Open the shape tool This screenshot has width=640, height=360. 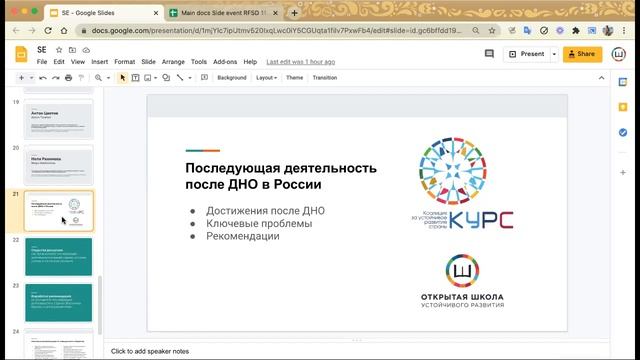(166, 78)
